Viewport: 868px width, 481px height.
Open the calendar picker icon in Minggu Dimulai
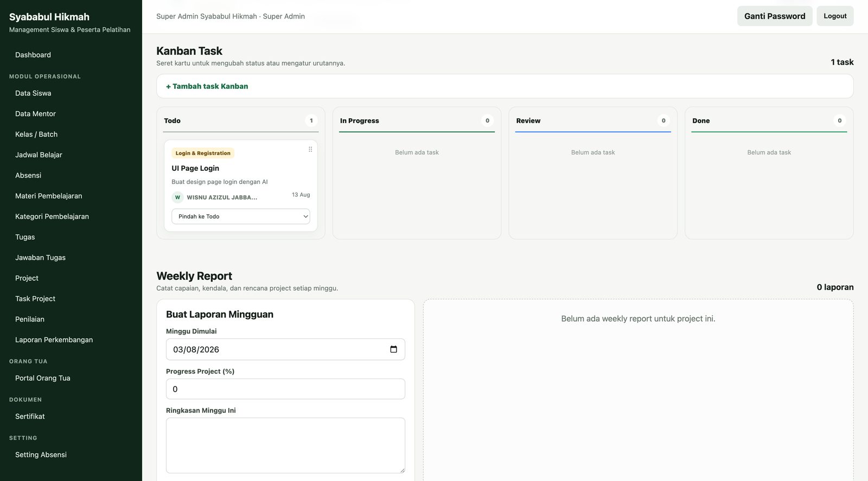[x=394, y=349]
